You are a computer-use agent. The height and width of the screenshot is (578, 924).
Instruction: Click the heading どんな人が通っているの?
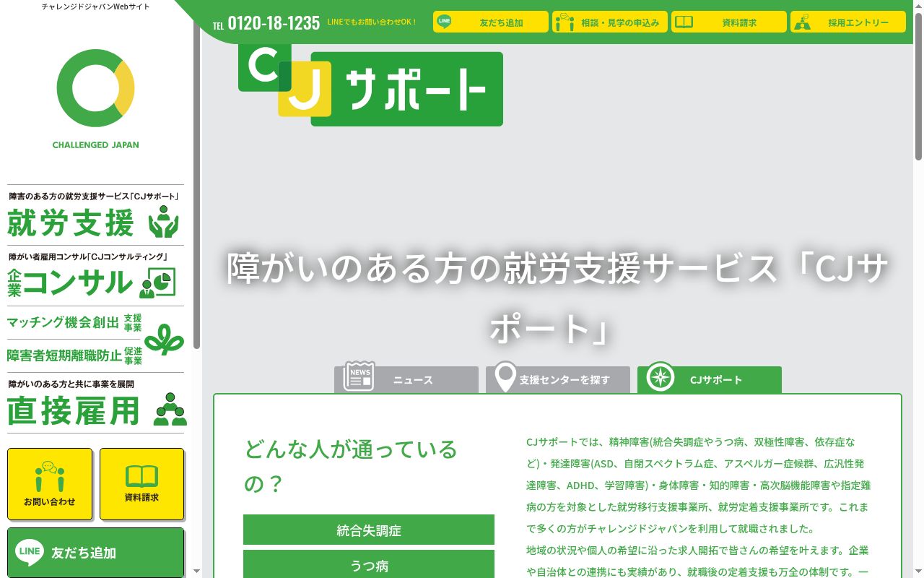pos(352,466)
